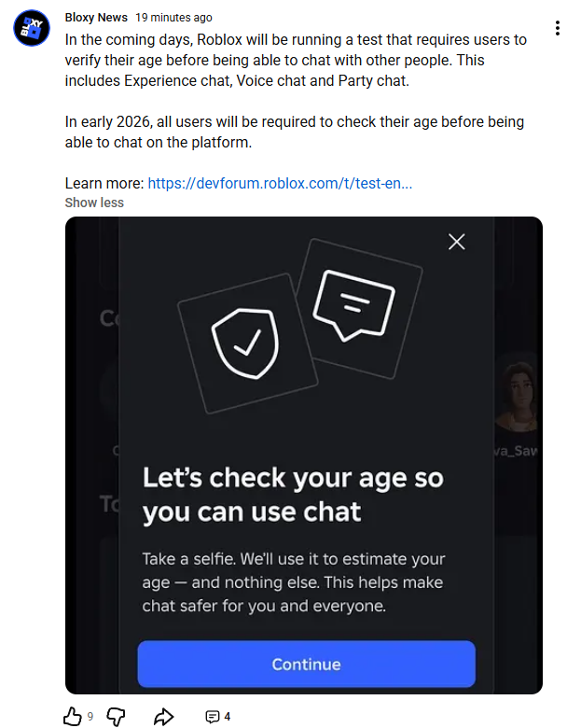Click the "Take a selfie" description text
This screenshot has height=728, width=581.
pyautogui.click(x=294, y=582)
